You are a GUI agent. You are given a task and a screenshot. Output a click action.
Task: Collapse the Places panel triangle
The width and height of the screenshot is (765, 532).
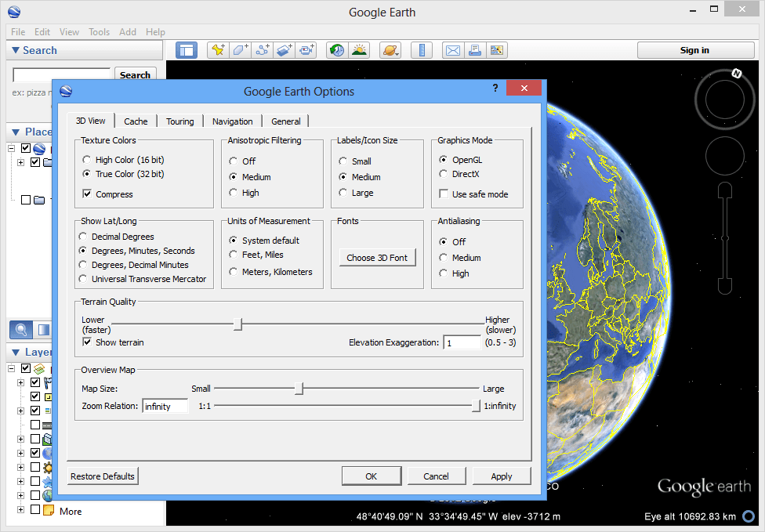[16, 132]
